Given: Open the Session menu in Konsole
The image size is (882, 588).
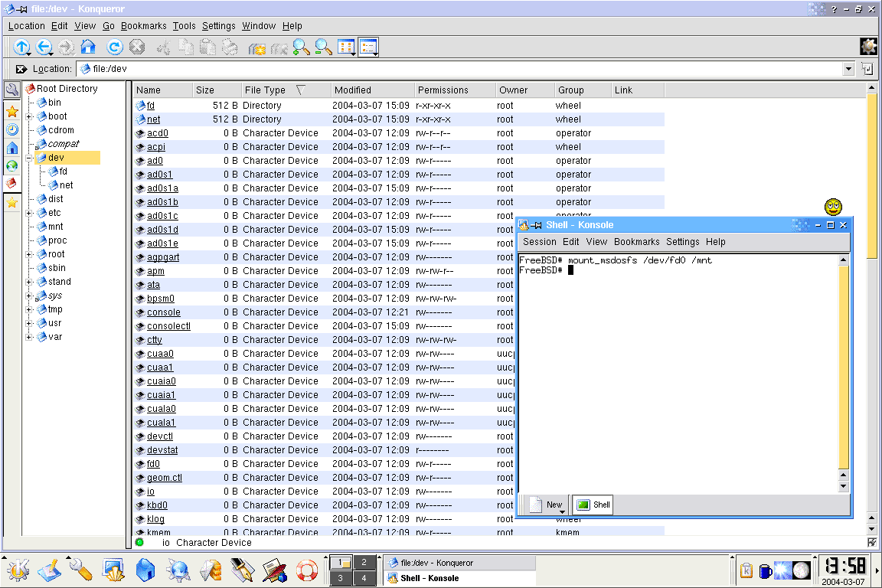Looking at the screenshot, I should click(540, 242).
